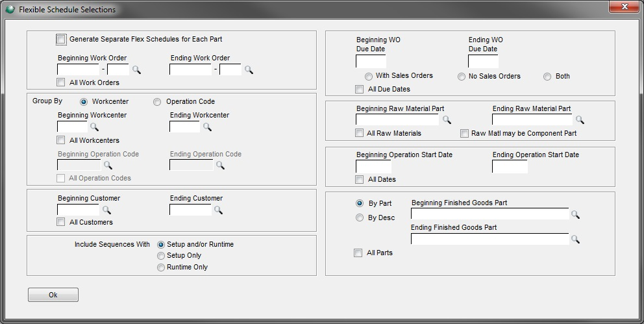
Task: Enable All Due Dates
Action: coord(360,89)
